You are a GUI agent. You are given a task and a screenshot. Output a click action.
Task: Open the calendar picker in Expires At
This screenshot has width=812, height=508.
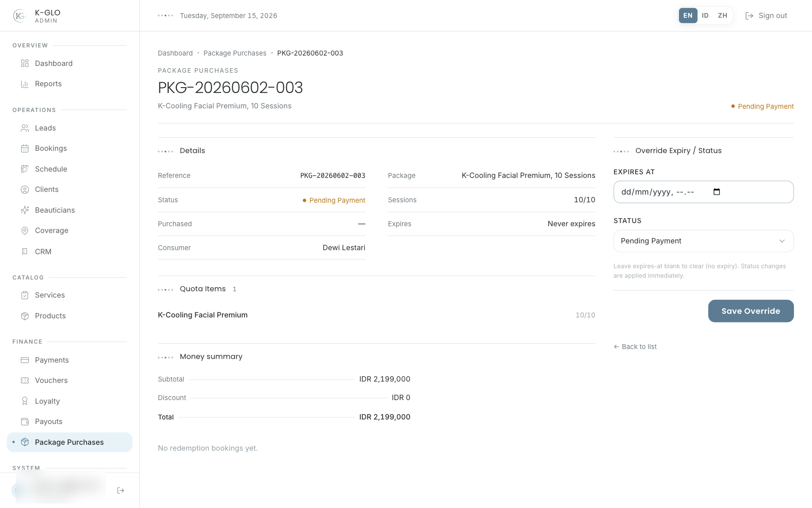(717, 192)
